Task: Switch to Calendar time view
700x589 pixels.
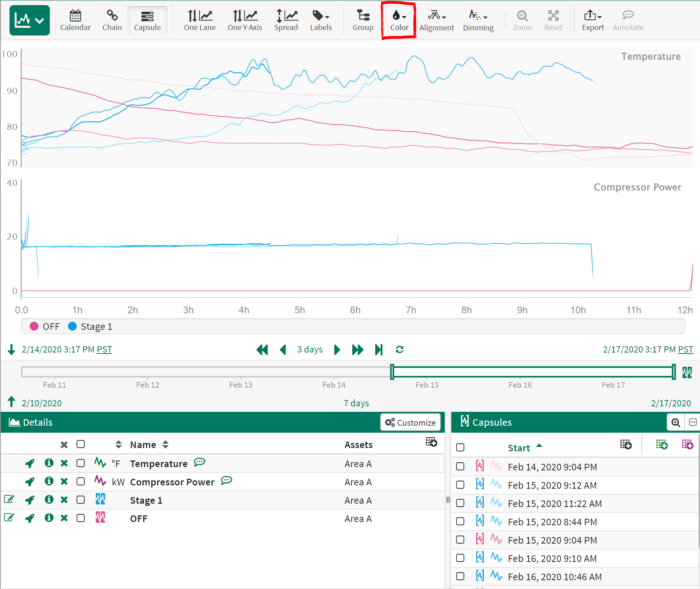Action: [x=75, y=20]
